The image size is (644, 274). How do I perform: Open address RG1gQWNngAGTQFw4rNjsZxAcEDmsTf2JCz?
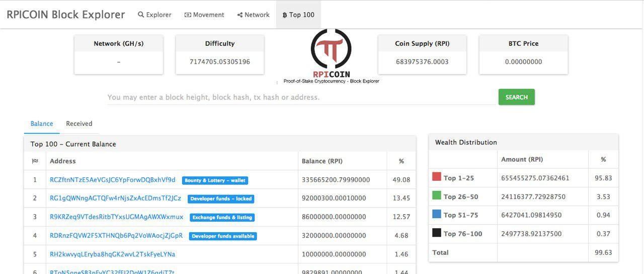[x=115, y=198]
